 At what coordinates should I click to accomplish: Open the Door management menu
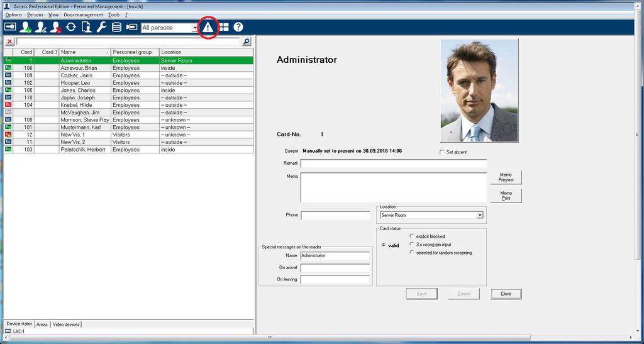[x=84, y=14]
